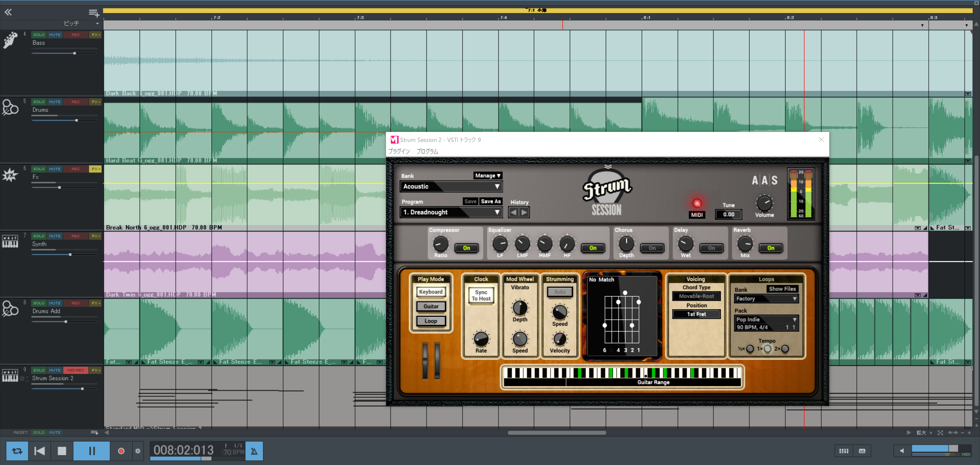The image size is (980, 465).
Task: Open keyboard view icon at bottom right
Action: [862, 451]
